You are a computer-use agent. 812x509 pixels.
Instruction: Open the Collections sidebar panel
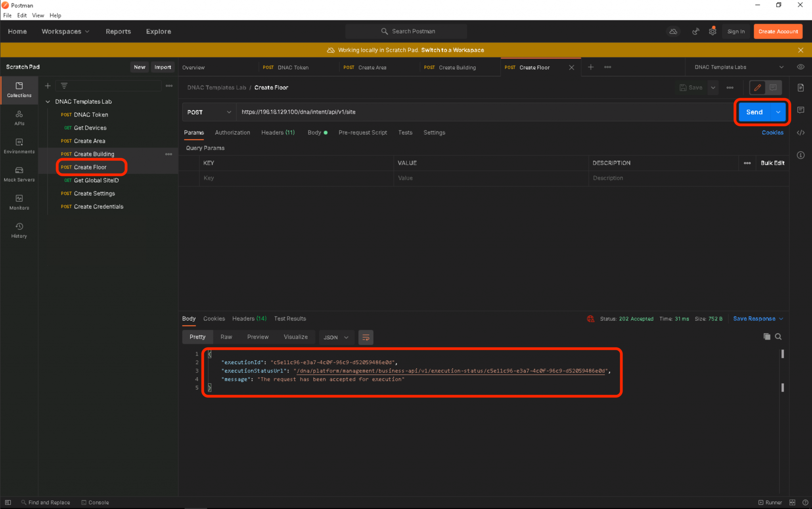click(19, 90)
